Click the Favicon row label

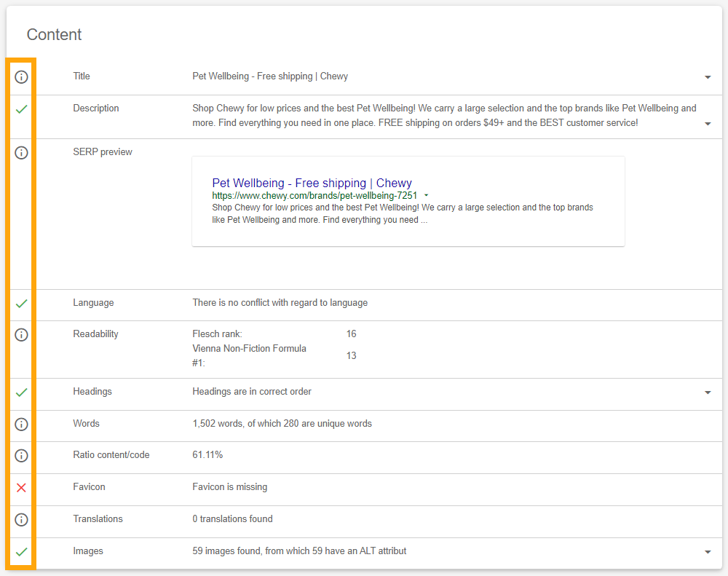(x=89, y=487)
